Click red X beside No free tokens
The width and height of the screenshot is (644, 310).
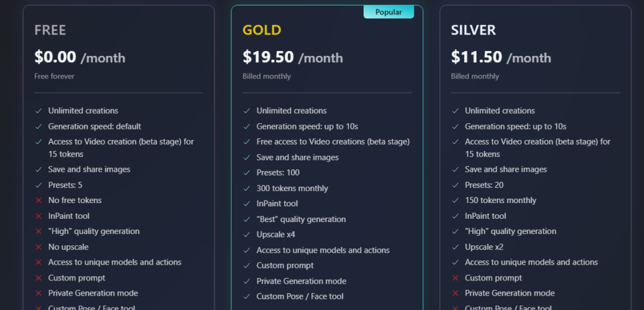[38, 201]
